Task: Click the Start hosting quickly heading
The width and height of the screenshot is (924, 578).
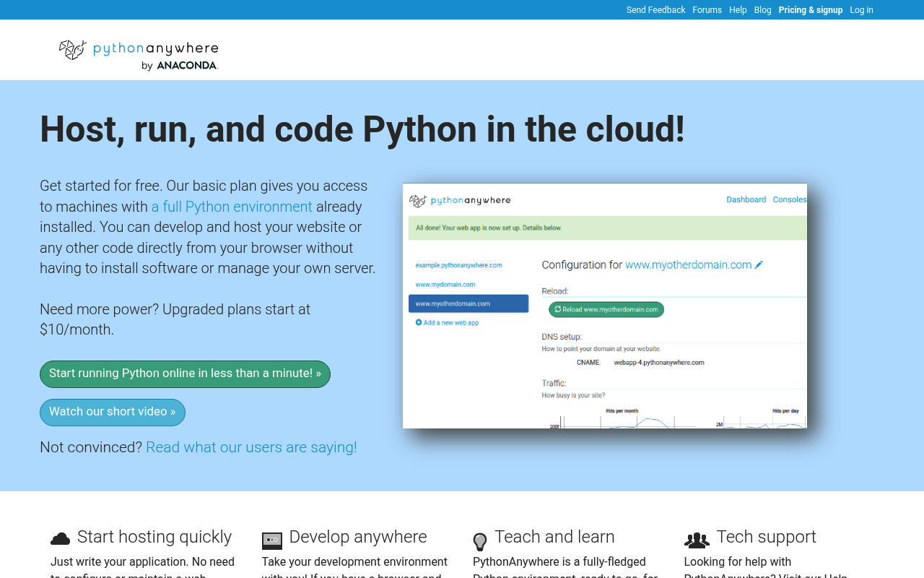Action: [154, 537]
